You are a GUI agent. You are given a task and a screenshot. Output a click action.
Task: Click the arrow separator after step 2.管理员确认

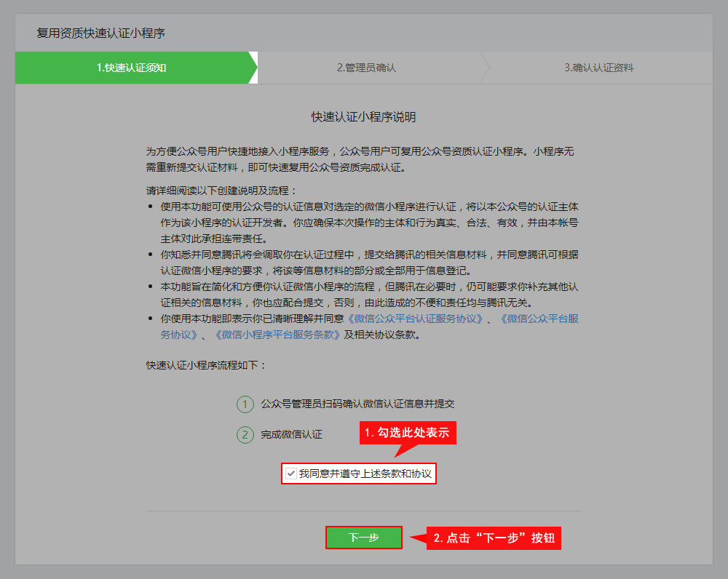coord(485,68)
